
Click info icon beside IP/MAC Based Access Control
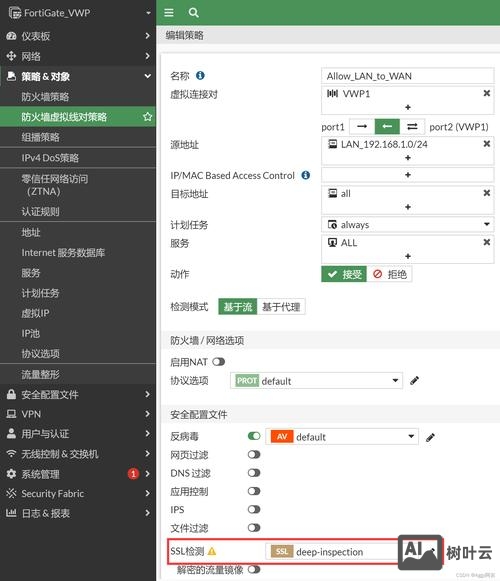305,175
